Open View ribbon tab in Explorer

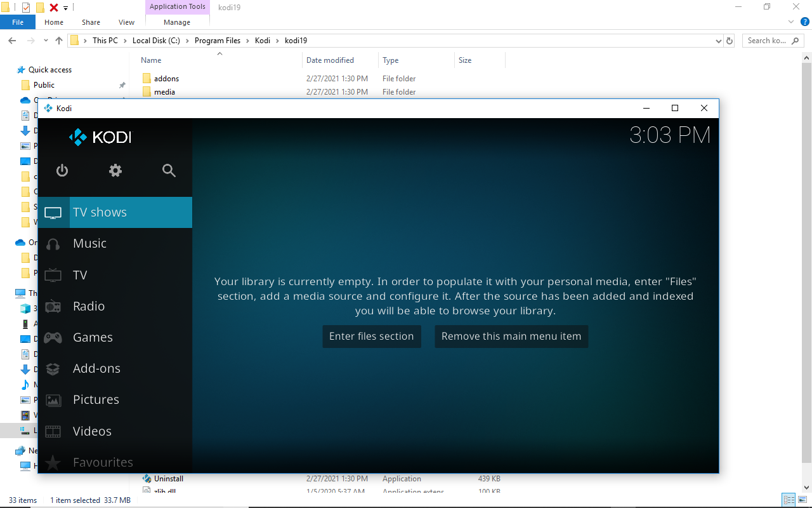click(127, 22)
